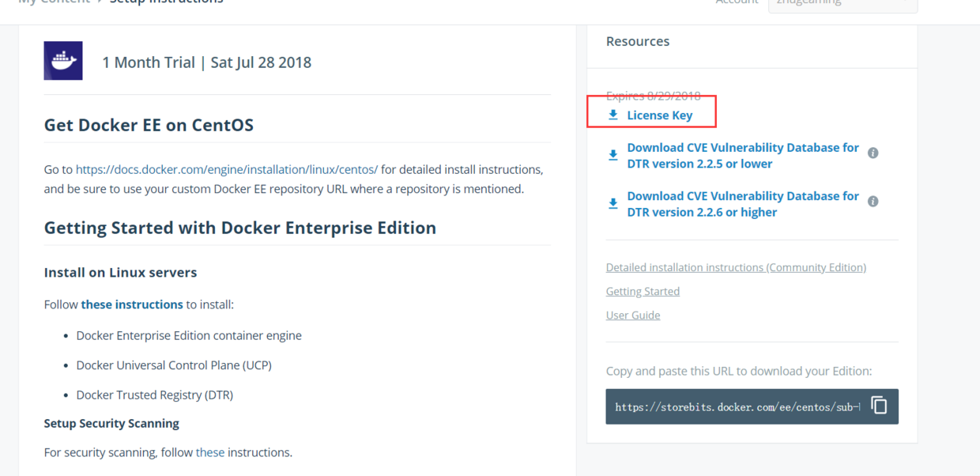Click the Docker whale logo thumbnail
Image resolution: width=980 pixels, height=476 pixels.
pyautogui.click(x=63, y=61)
